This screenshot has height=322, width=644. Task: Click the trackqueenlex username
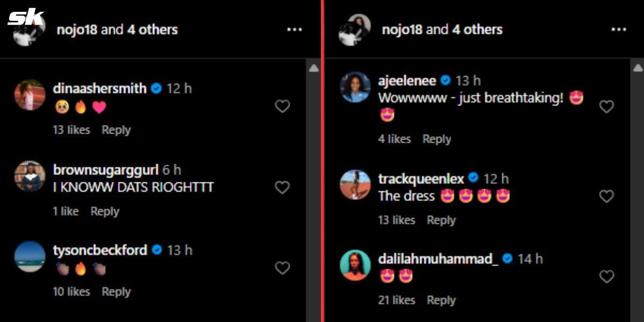pos(421,179)
